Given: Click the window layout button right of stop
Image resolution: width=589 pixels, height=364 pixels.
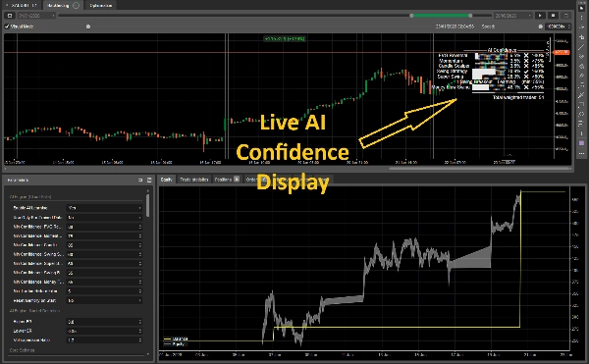Looking at the screenshot, I should coord(565,16).
